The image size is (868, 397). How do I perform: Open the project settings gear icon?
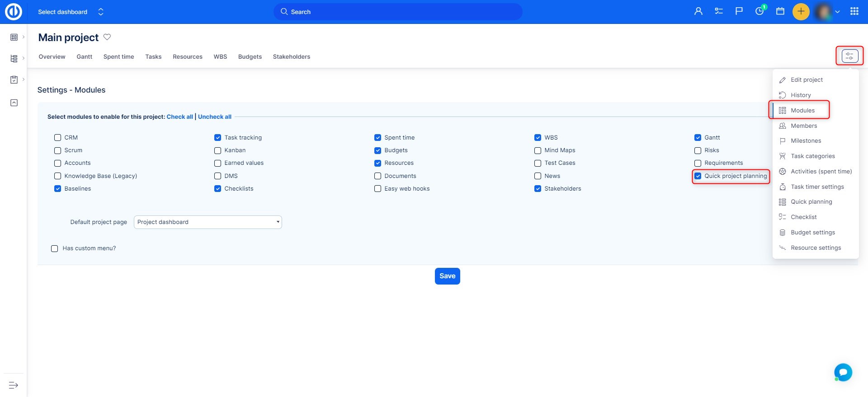click(849, 56)
